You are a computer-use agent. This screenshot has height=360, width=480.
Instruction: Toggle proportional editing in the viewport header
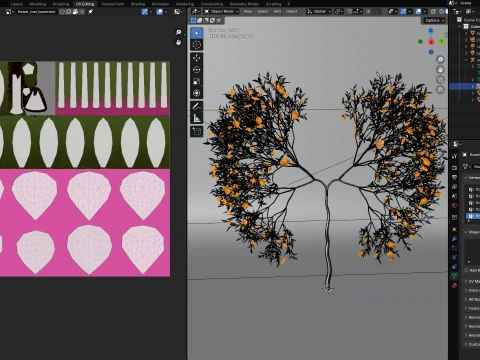(x=368, y=12)
